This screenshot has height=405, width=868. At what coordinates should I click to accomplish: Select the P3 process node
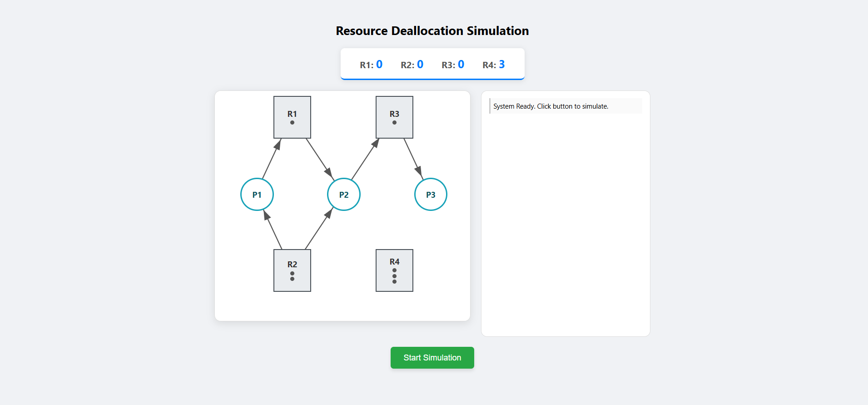(431, 195)
